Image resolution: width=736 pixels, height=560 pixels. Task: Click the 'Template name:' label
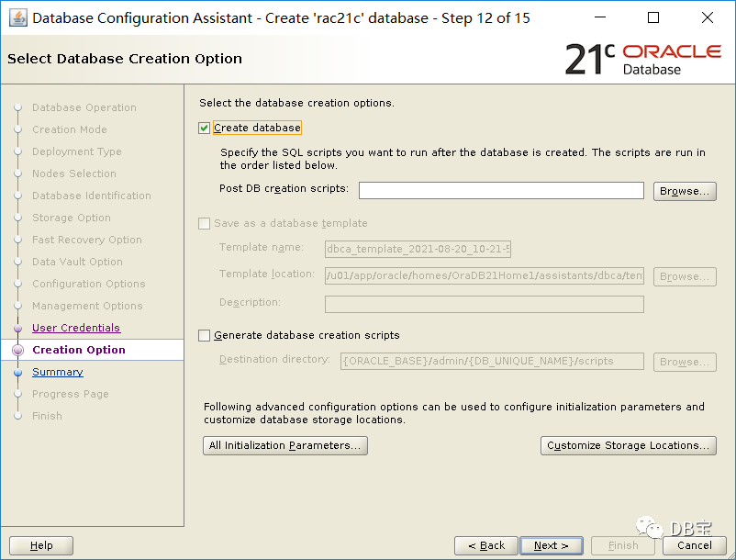[262, 247]
